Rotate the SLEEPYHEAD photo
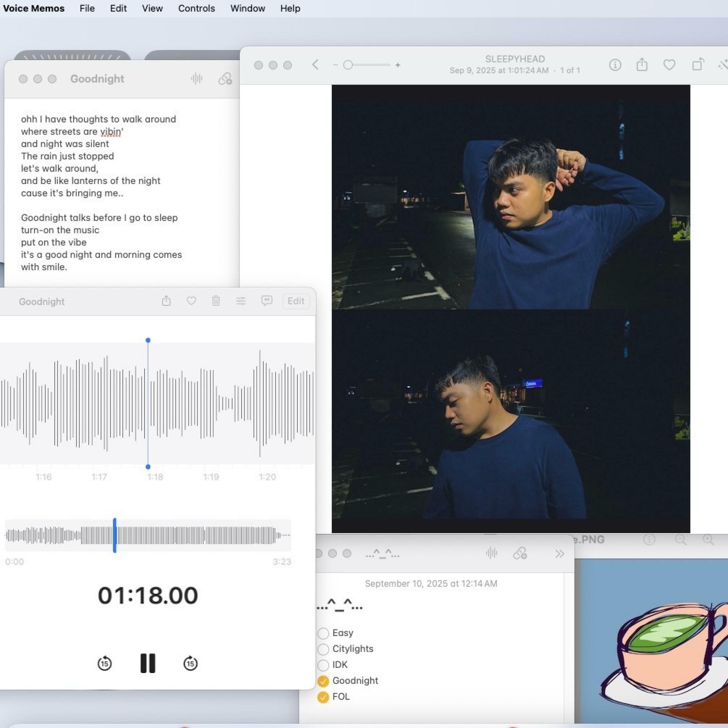Image resolution: width=728 pixels, height=728 pixels. (698, 65)
